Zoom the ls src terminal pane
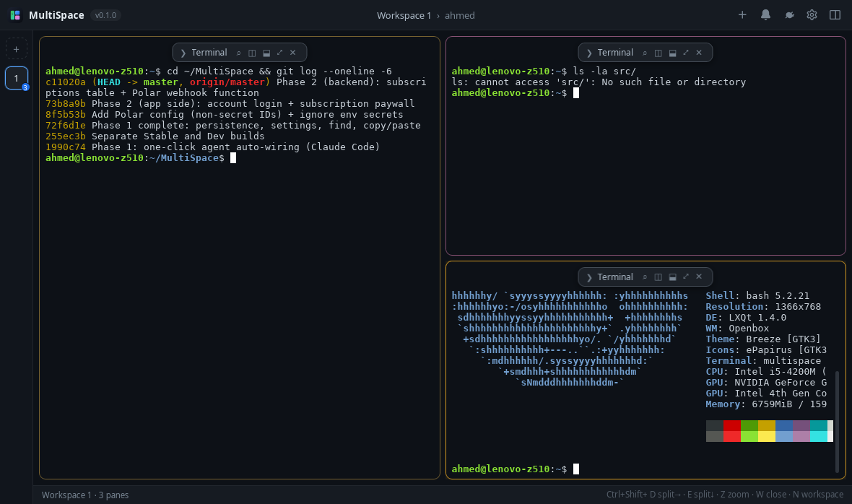 (x=686, y=53)
